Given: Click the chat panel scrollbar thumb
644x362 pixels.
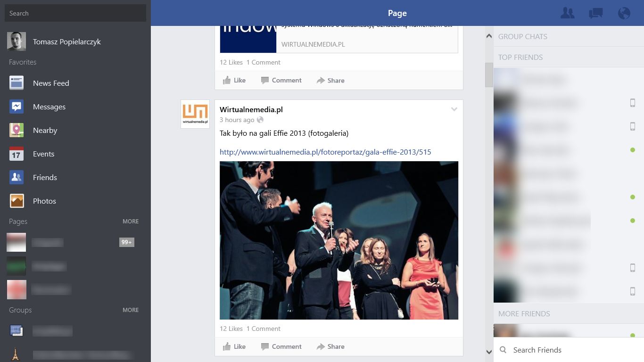Looking at the screenshot, I should click(489, 75).
